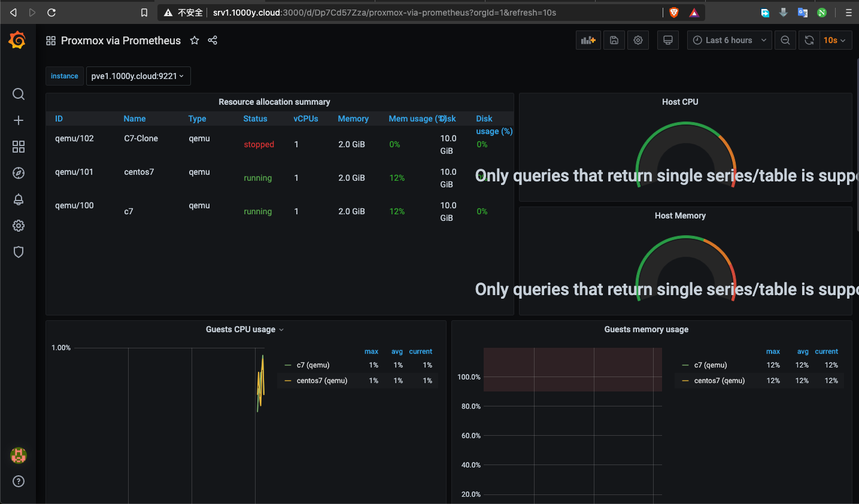Screen dimensions: 859x504
Task: Click the qemu/100 ID cell
Action: pyautogui.click(x=74, y=205)
